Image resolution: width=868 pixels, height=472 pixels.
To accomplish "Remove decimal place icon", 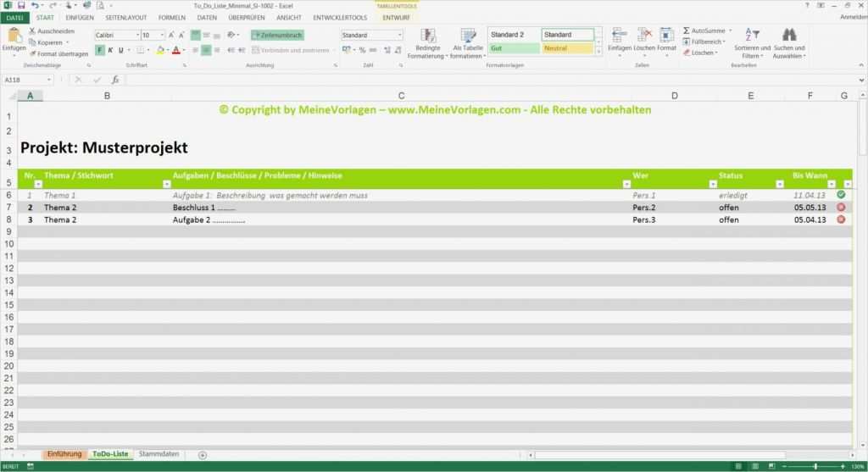I will pyautogui.click(x=398, y=50).
